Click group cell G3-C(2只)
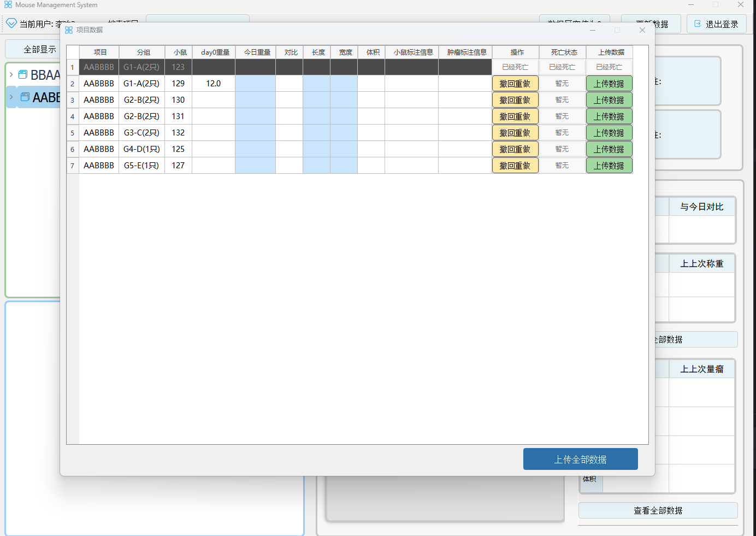The image size is (756, 536). (142, 133)
